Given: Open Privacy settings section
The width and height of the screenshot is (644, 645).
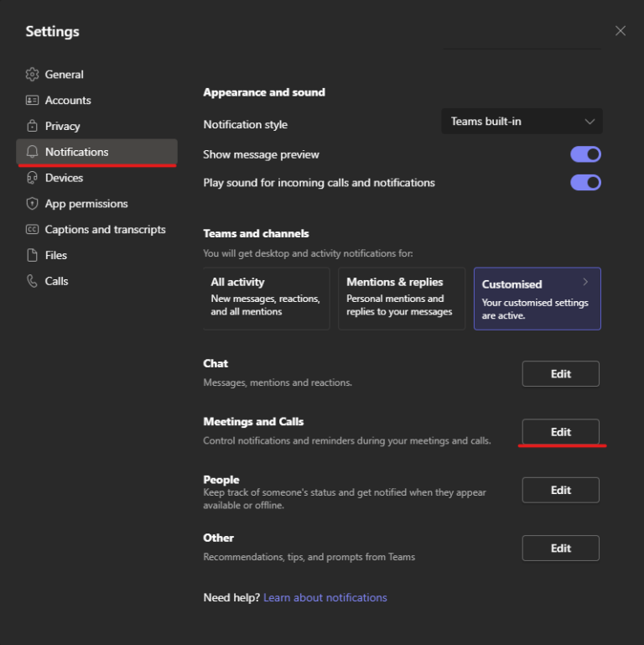Looking at the screenshot, I should tap(96, 126).
